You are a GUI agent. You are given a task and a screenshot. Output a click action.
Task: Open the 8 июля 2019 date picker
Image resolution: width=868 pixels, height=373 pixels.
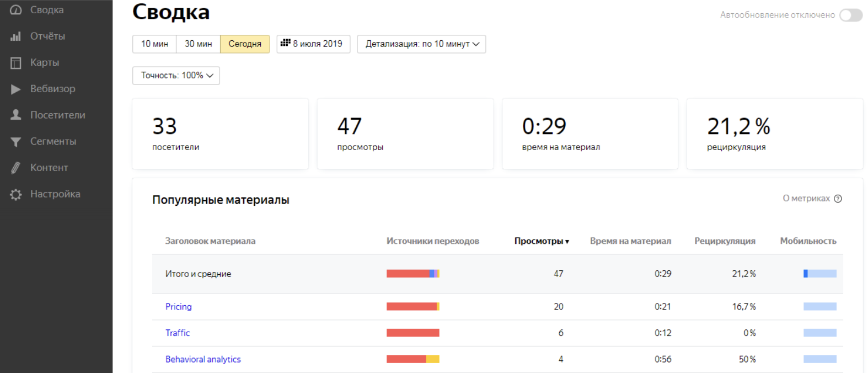click(x=313, y=44)
